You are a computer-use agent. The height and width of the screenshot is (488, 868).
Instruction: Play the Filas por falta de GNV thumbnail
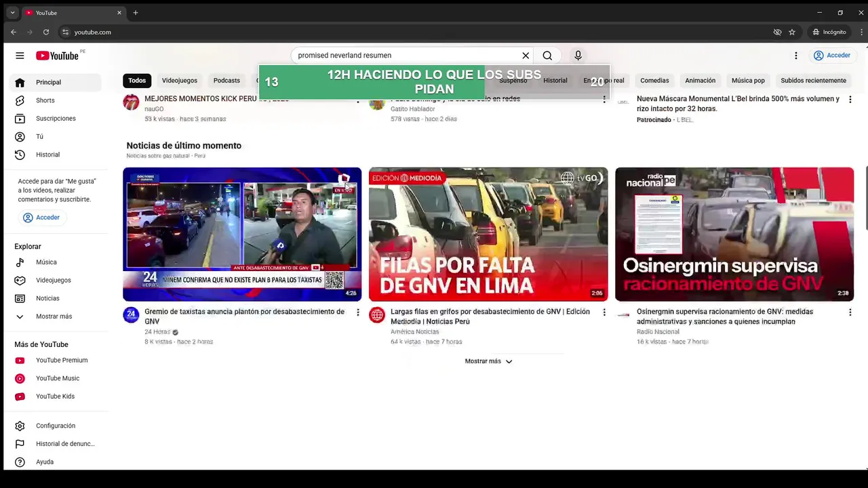pos(488,234)
